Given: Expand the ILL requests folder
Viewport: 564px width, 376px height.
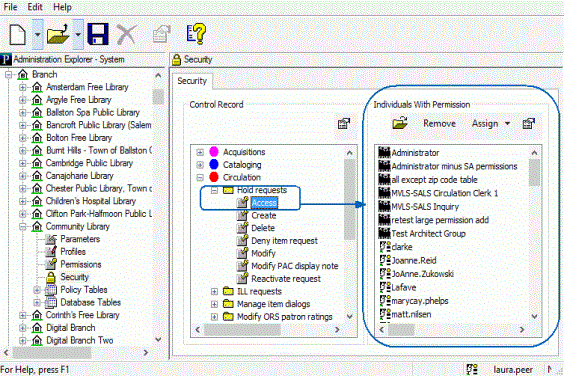Looking at the screenshot, I should coord(214,291).
